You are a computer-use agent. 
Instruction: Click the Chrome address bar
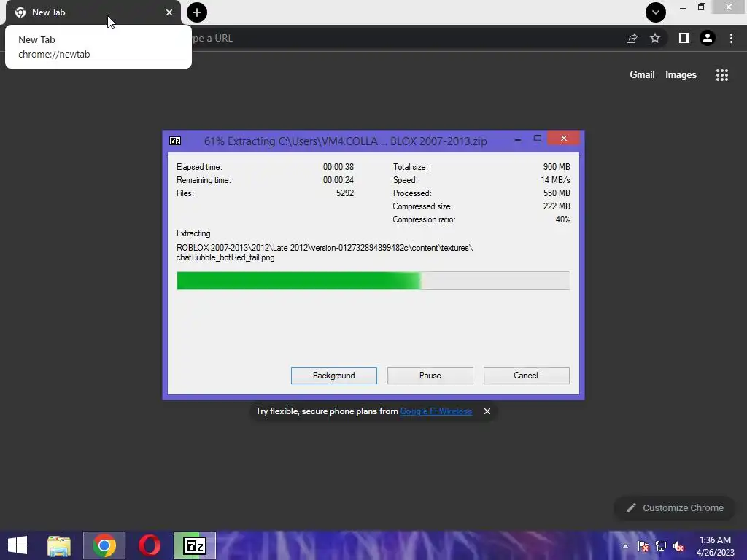tap(405, 38)
